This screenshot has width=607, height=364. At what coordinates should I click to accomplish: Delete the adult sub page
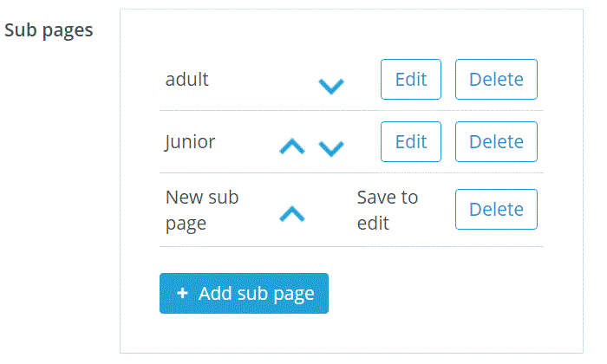pos(496,80)
